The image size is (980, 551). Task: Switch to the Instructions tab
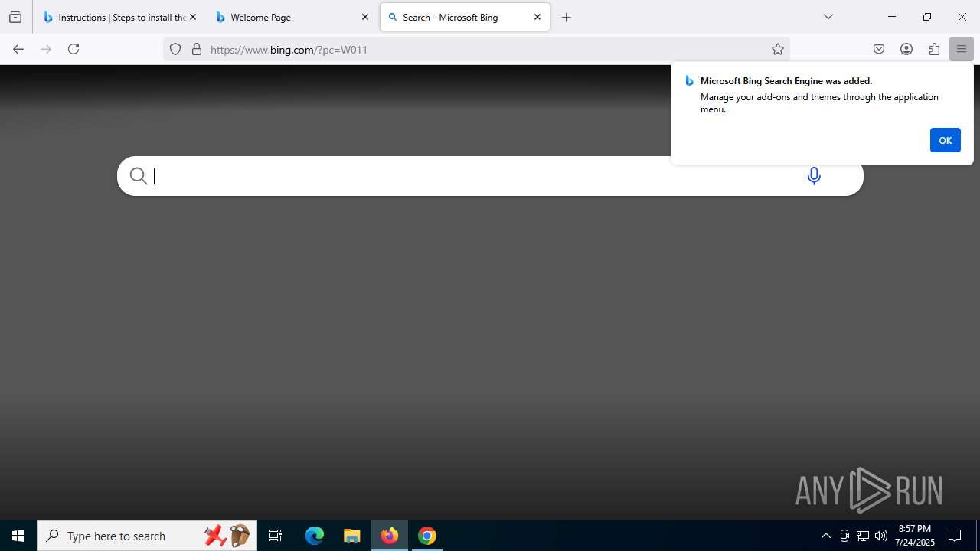click(x=119, y=17)
